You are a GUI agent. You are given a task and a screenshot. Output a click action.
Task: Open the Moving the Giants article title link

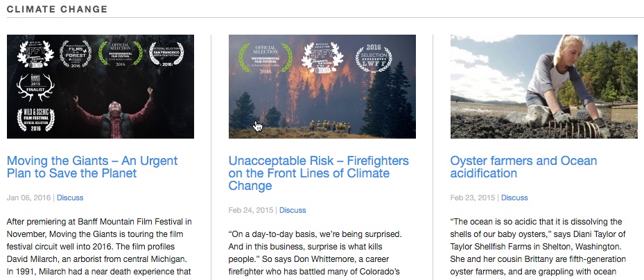(92, 167)
